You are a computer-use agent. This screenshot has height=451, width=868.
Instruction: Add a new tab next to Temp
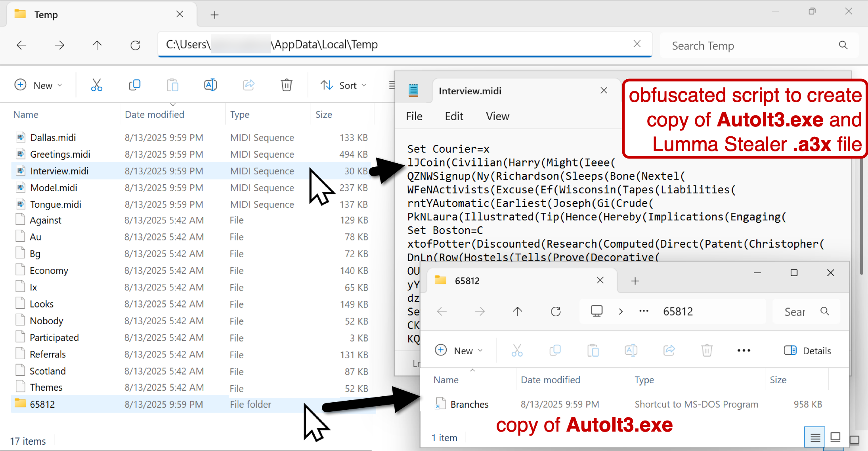click(214, 15)
